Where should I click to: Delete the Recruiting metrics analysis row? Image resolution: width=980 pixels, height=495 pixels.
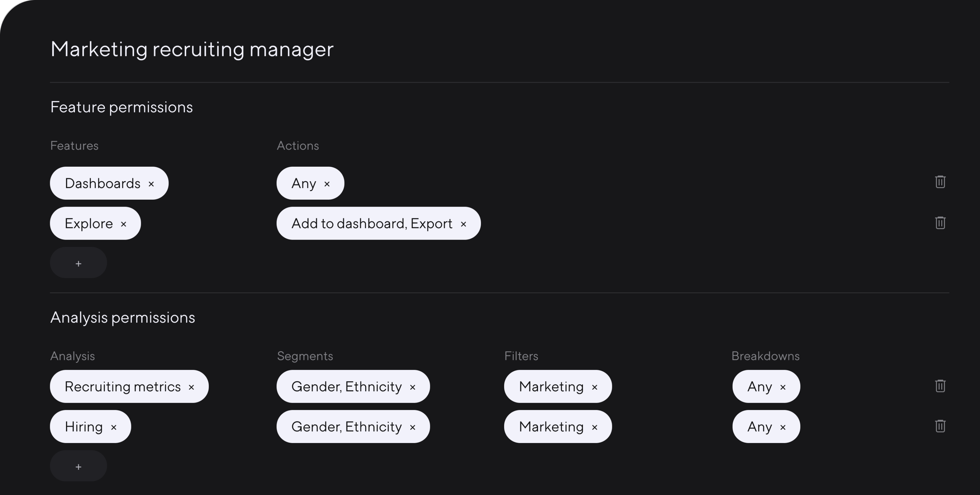(x=940, y=386)
